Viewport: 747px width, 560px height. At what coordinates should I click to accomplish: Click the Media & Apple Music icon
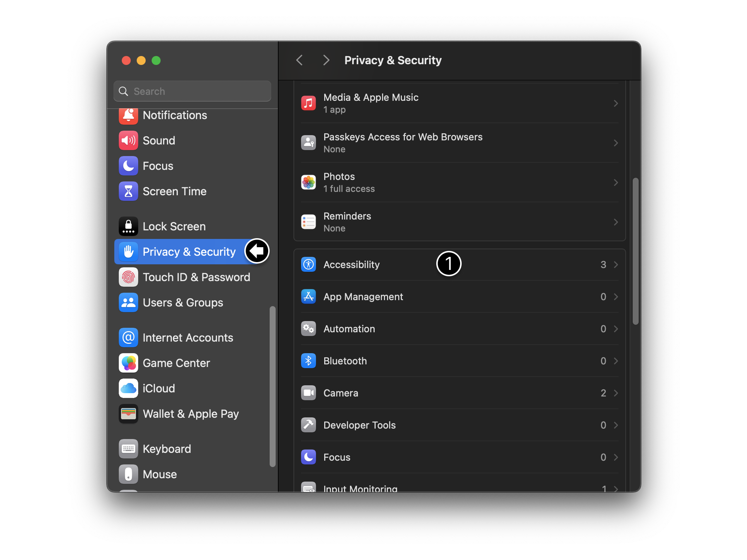coord(309,103)
